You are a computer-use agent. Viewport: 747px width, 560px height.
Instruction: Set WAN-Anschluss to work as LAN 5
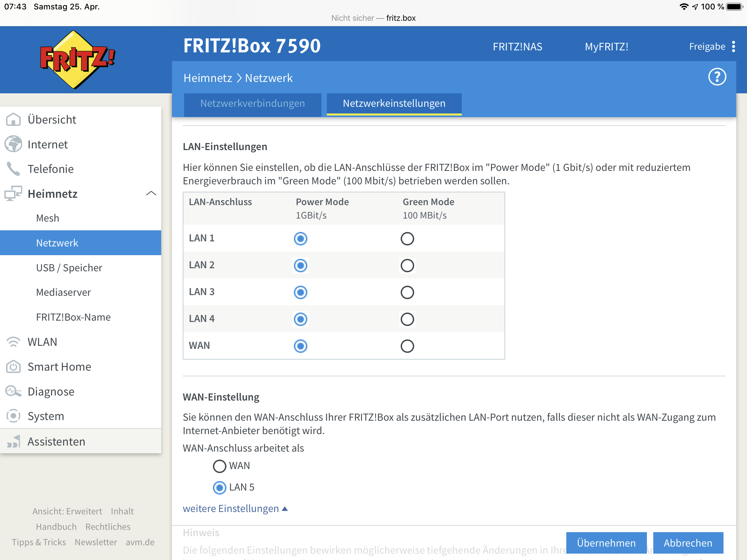point(220,488)
